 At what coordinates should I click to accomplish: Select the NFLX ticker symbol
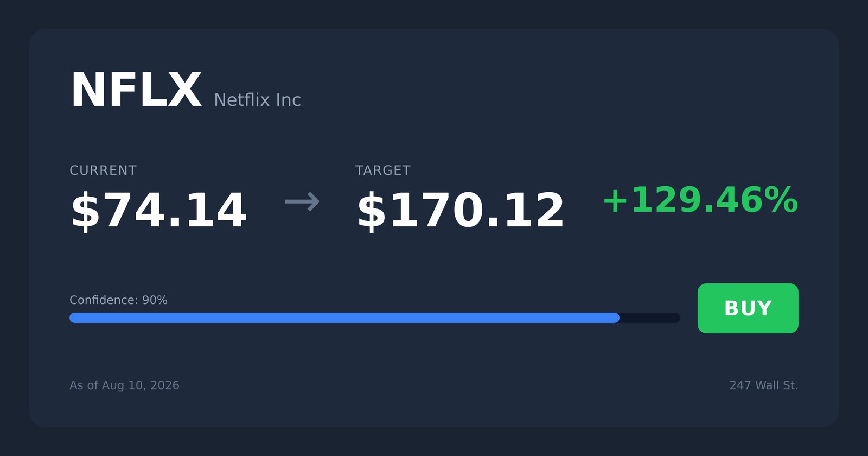tap(136, 91)
